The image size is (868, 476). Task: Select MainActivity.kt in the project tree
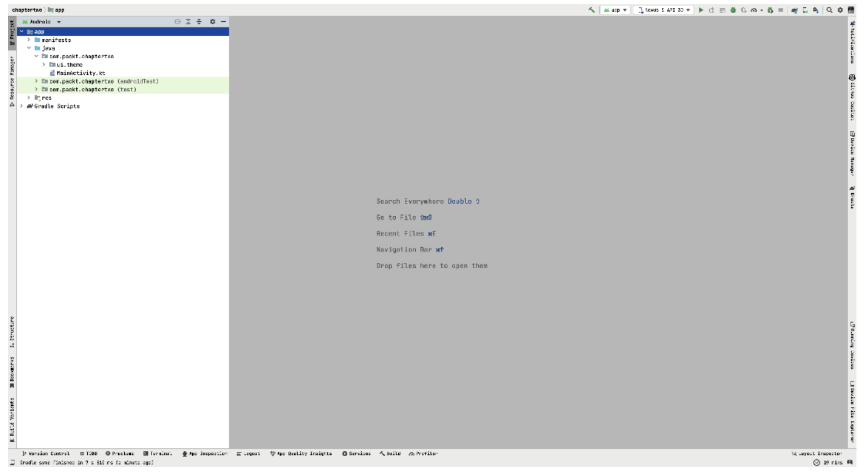[81, 73]
